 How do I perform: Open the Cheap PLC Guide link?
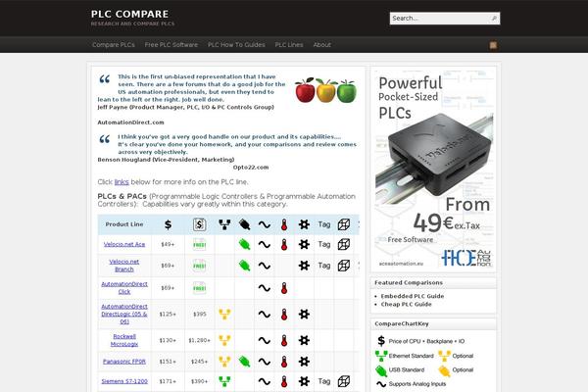point(406,304)
